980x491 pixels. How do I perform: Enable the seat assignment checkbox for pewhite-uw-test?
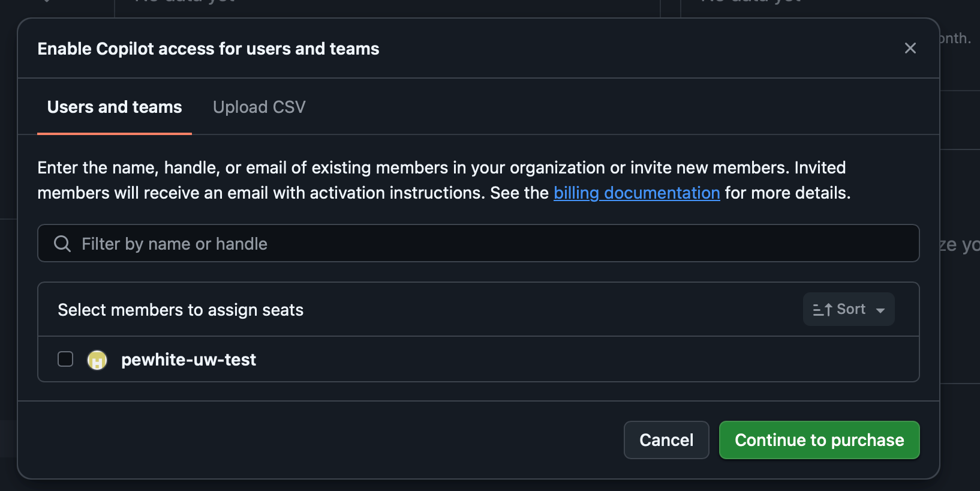65,359
